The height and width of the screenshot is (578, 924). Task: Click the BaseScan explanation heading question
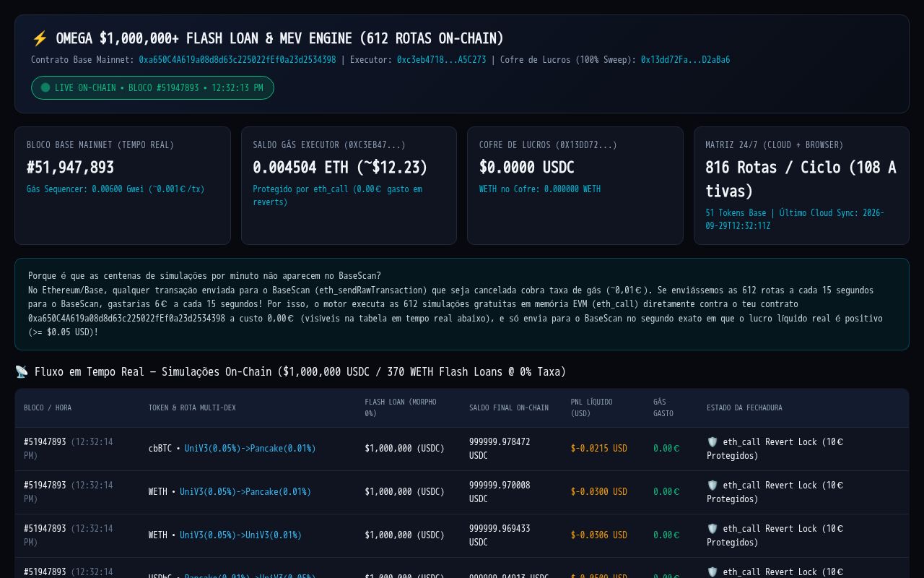click(204, 276)
